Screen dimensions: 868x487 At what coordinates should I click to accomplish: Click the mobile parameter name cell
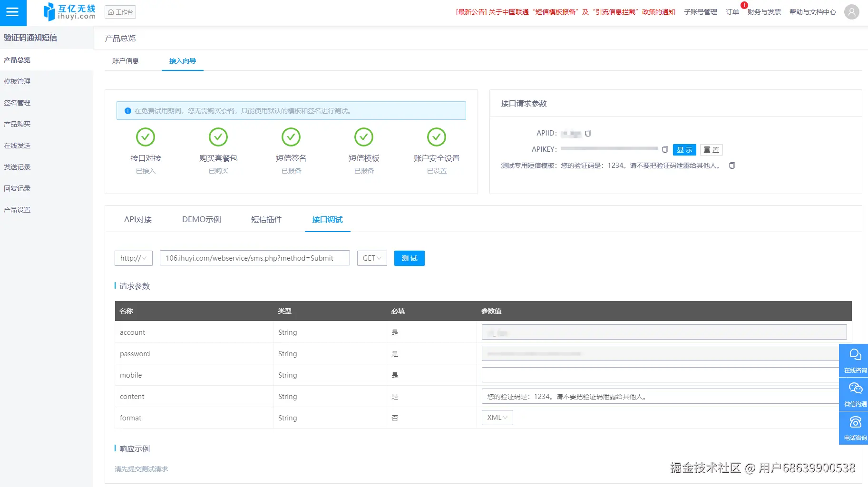point(194,375)
